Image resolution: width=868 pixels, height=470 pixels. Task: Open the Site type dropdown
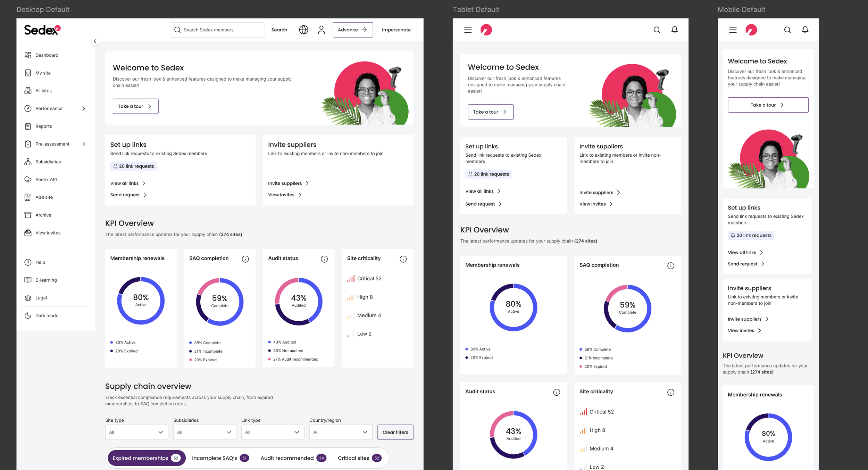click(136, 432)
